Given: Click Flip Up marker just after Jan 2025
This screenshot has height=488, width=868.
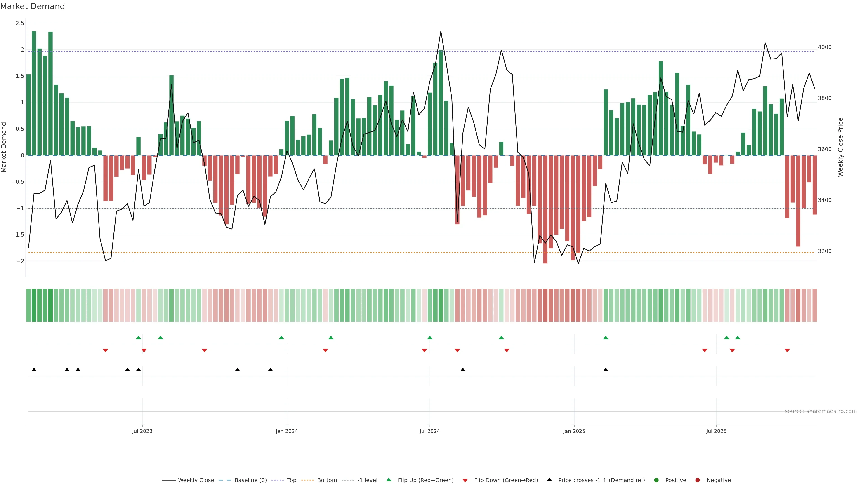Looking at the screenshot, I should pos(606,338).
